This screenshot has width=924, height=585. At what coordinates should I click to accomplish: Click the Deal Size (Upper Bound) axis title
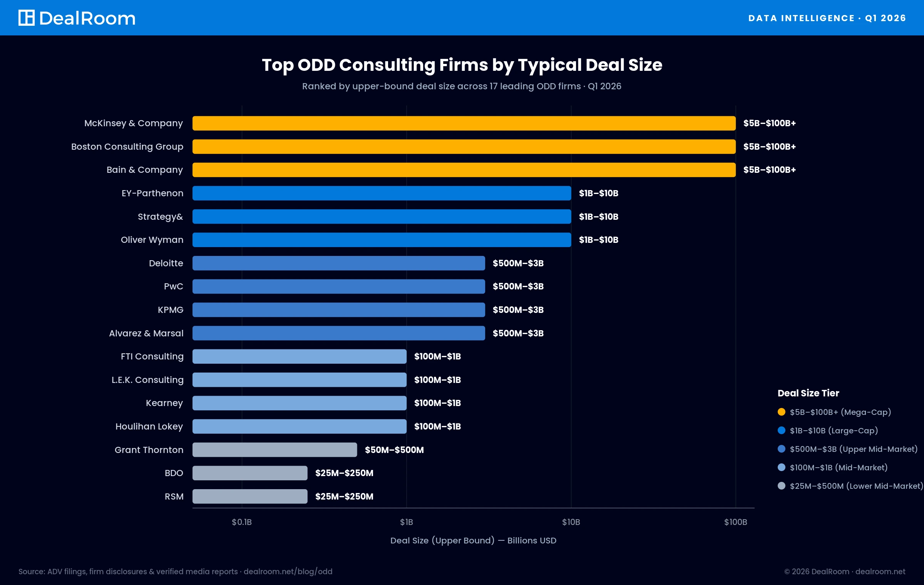click(473, 541)
